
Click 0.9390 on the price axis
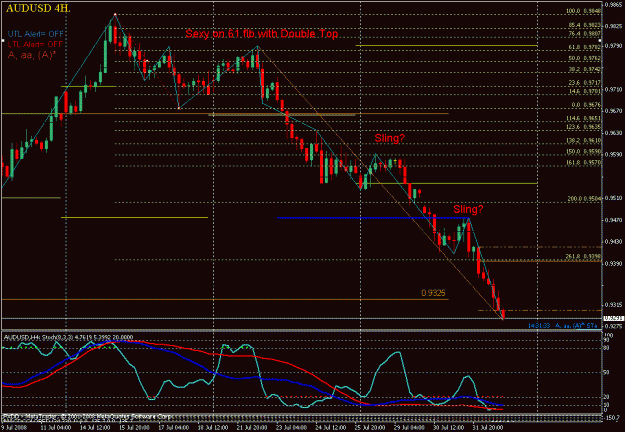(613, 263)
